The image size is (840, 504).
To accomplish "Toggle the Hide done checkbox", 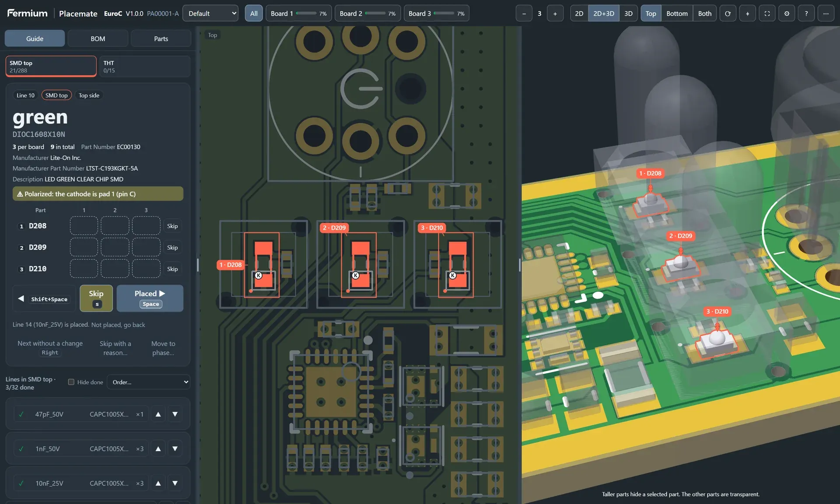I will pos(71,382).
